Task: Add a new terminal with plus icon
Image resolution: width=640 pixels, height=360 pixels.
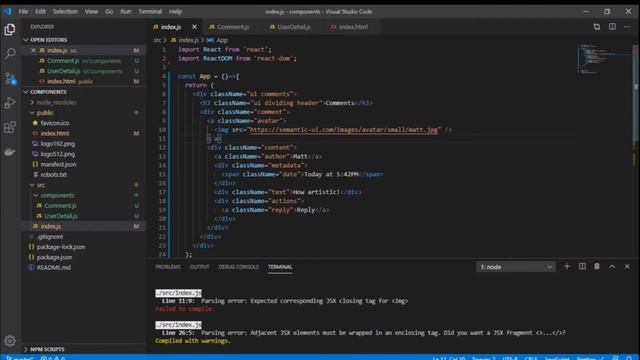Action: point(567,267)
